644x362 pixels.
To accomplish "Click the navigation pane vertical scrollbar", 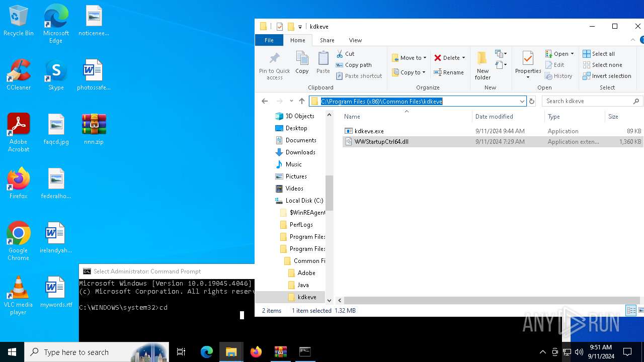I will pos(329,194).
